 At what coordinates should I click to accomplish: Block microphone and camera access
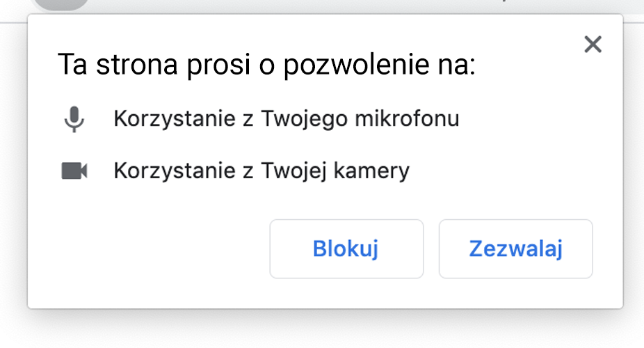pyautogui.click(x=346, y=249)
